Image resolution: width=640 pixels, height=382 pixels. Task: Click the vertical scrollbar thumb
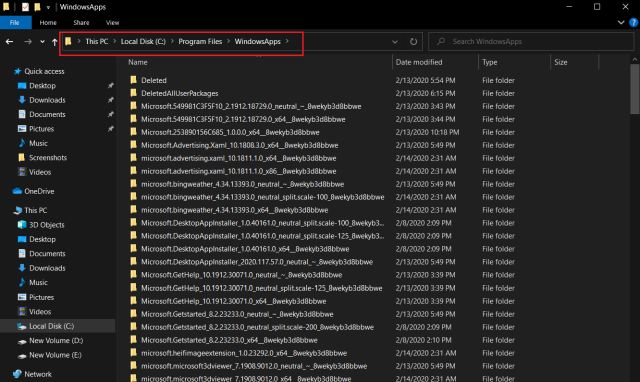click(x=635, y=89)
